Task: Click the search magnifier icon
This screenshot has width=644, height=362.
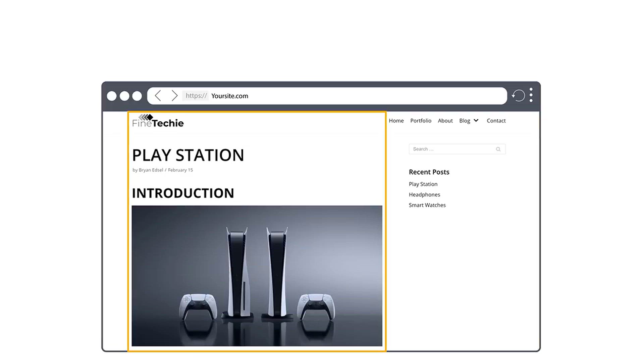Action: click(498, 149)
